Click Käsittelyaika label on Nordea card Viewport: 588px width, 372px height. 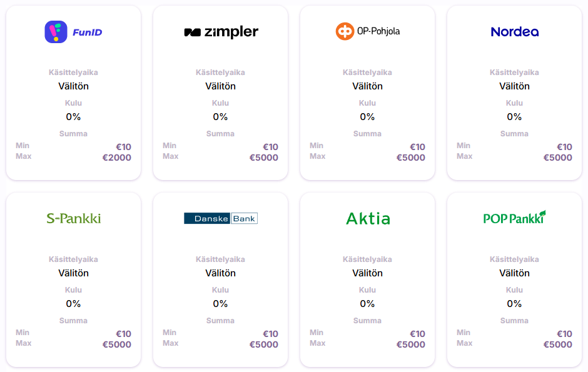[514, 73]
